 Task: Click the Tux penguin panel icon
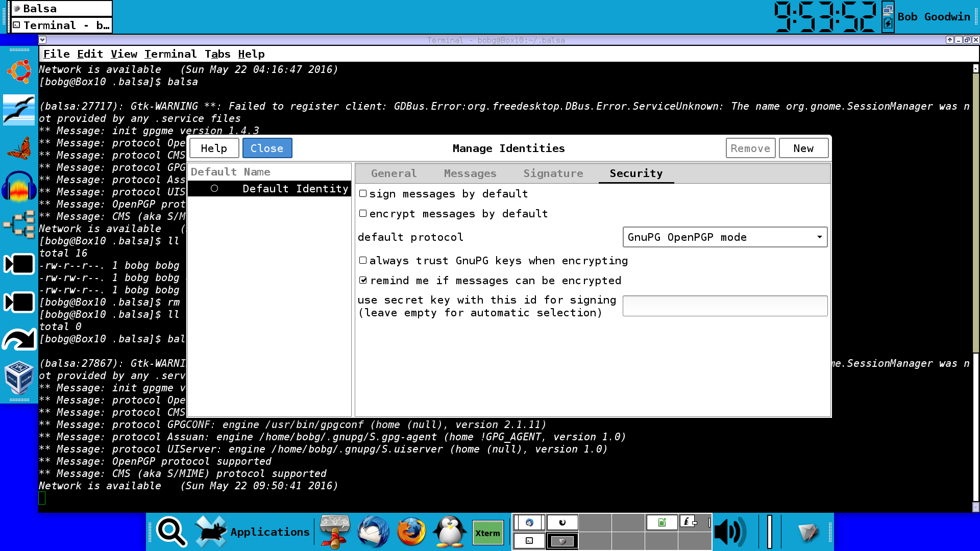(x=450, y=532)
